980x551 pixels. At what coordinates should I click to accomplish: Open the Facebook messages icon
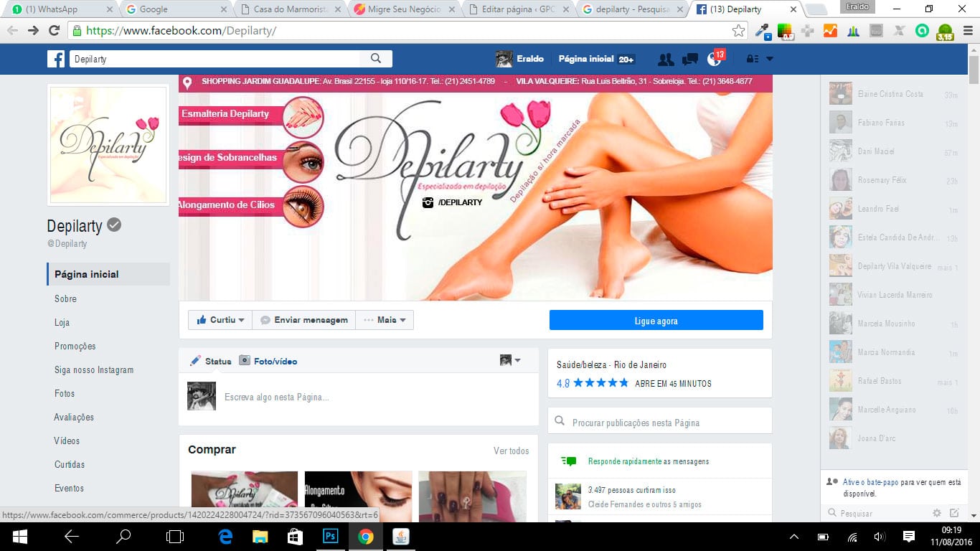[x=690, y=60]
